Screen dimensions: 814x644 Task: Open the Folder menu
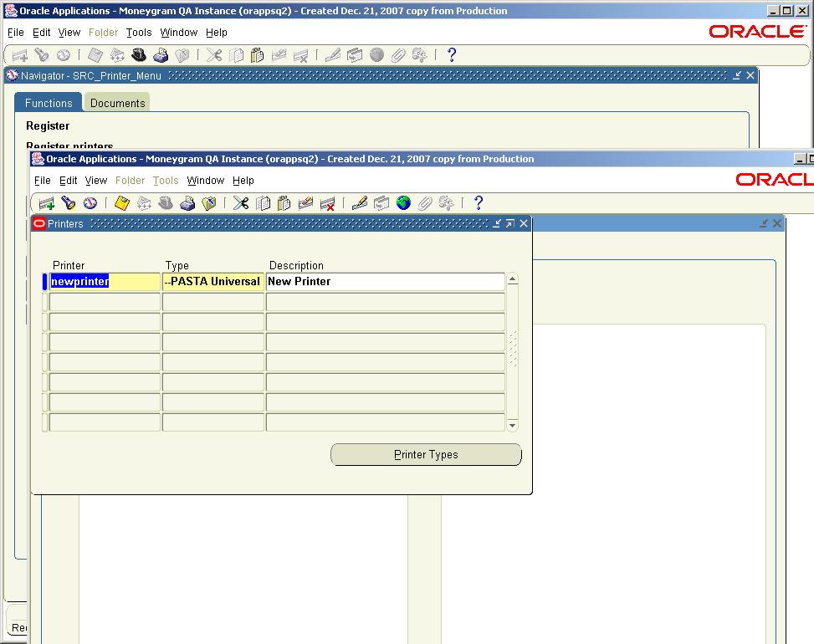tap(130, 180)
